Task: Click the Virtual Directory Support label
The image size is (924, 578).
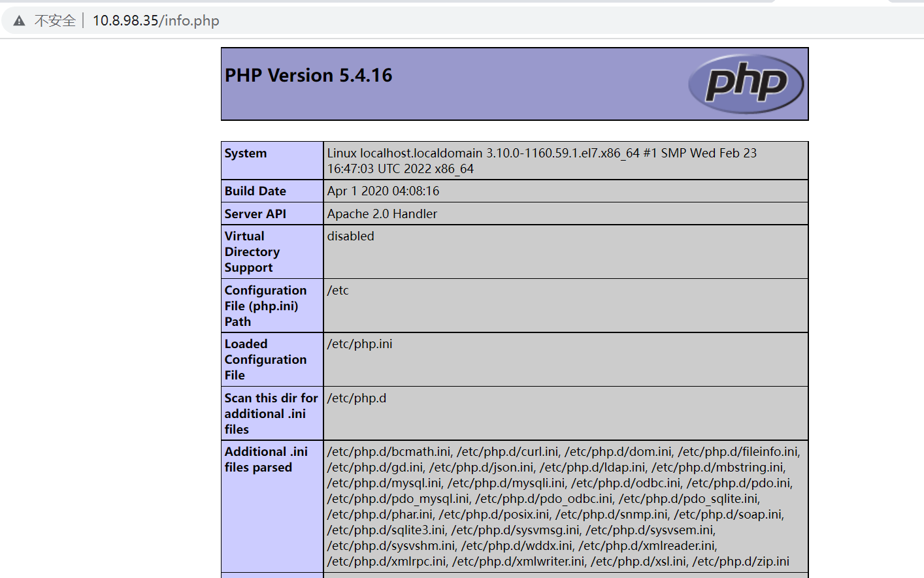Action: pos(252,252)
